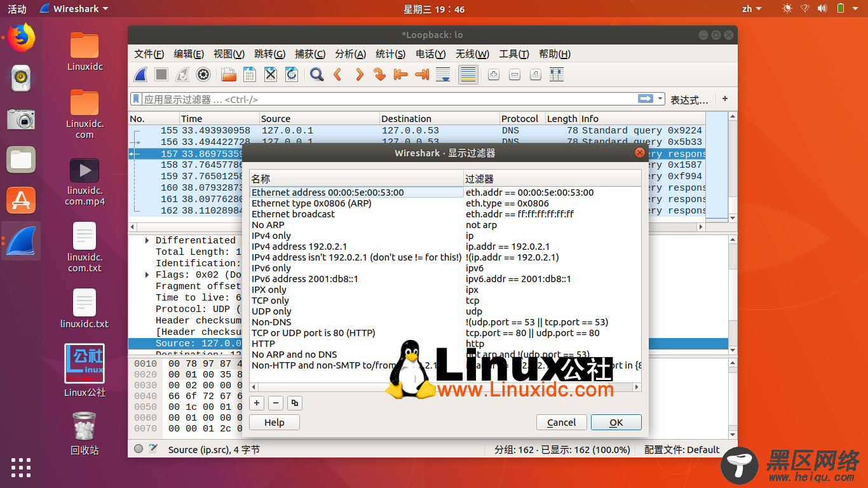Open the 电话(Y) menu

(x=431, y=54)
